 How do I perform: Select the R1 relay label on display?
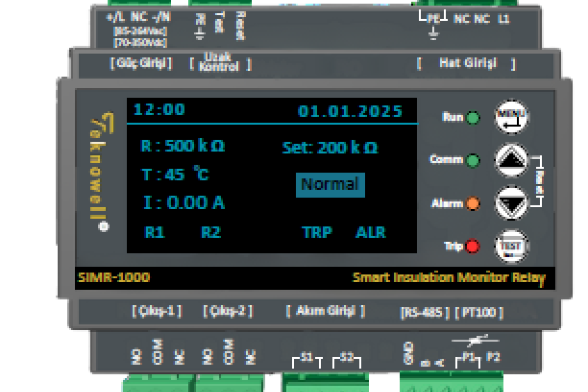[155, 232]
